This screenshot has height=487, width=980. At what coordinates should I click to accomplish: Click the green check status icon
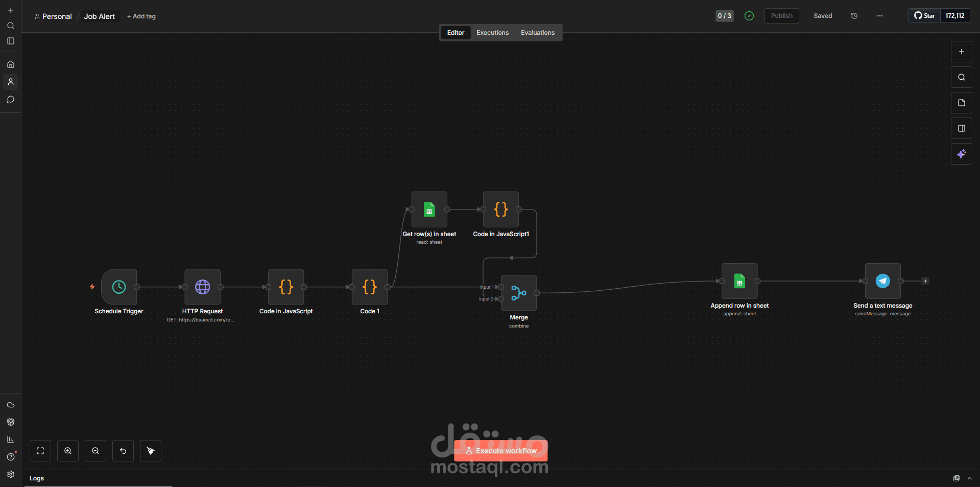point(749,16)
